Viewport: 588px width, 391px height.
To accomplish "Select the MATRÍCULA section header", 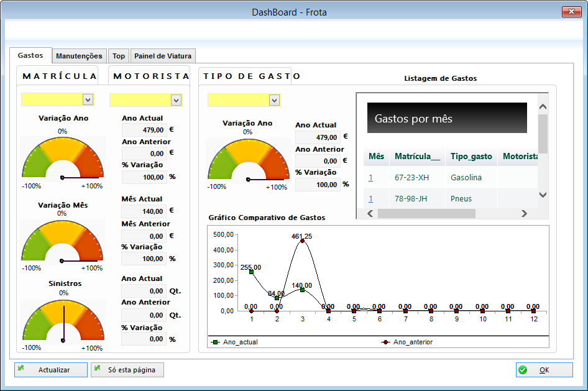I will [x=59, y=76].
